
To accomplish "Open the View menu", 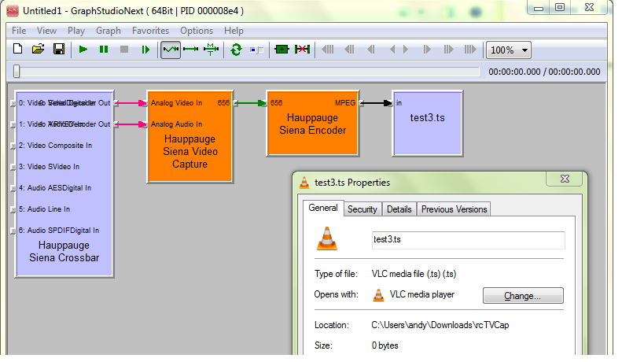I will [46, 31].
